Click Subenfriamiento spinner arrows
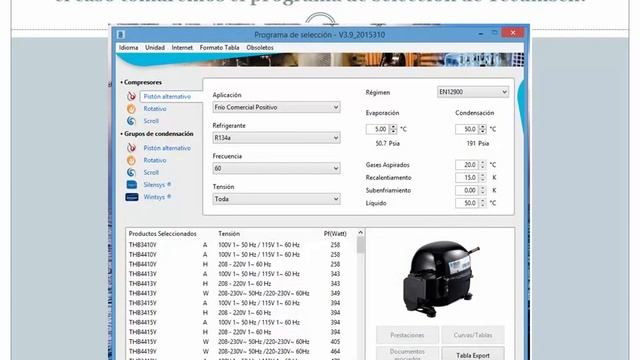640x360 pixels. (x=482, y=190)
